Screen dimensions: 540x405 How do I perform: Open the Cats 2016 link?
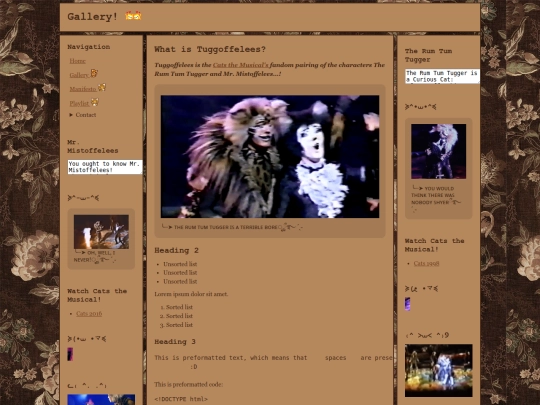click(89, 314)
